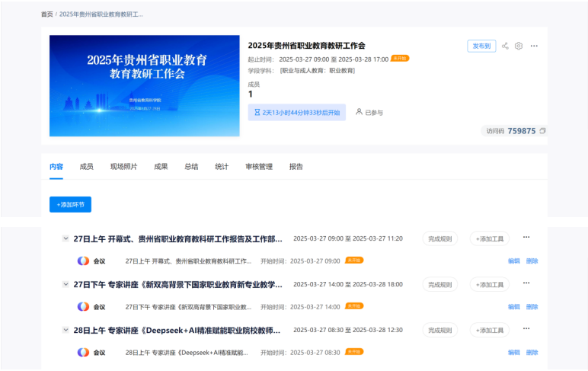Open more options for 28日上午 section

(x=526, y=329)
